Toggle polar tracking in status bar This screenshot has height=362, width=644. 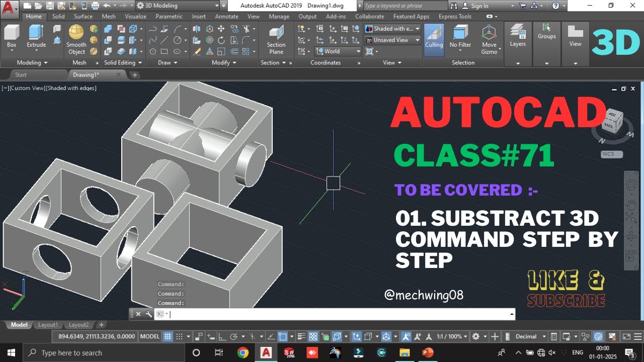point(233,336)
